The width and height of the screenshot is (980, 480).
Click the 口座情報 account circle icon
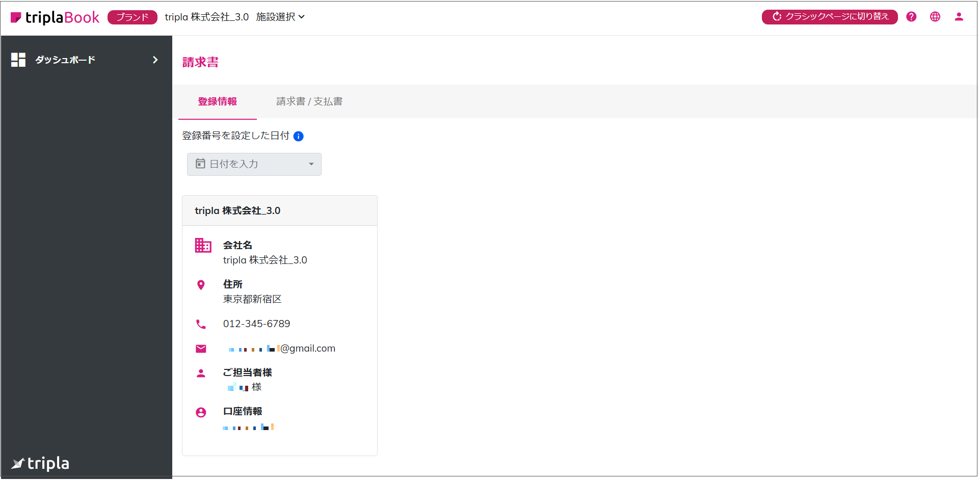click(201, 412)
